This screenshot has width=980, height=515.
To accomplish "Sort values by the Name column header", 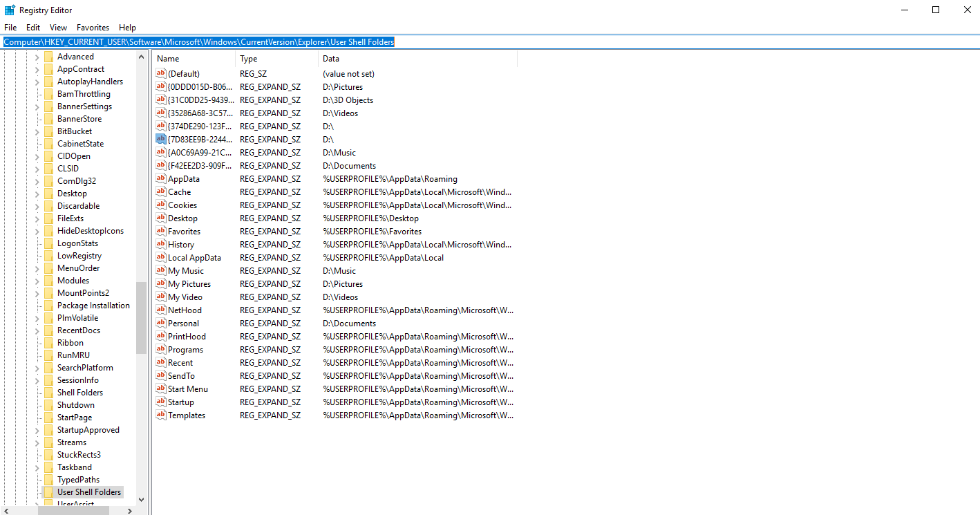I will click(194, 59).
